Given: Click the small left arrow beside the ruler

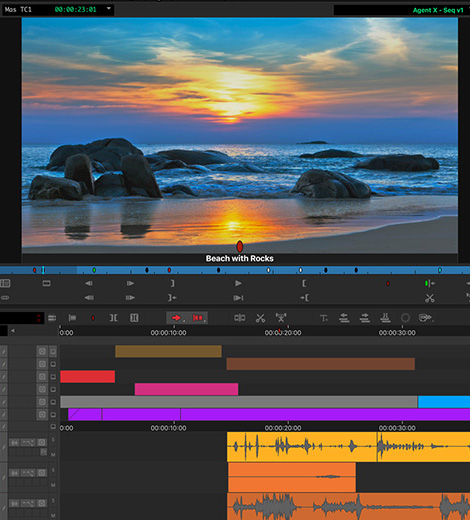Looking at the screenshot, I should (x=13, y=331).
